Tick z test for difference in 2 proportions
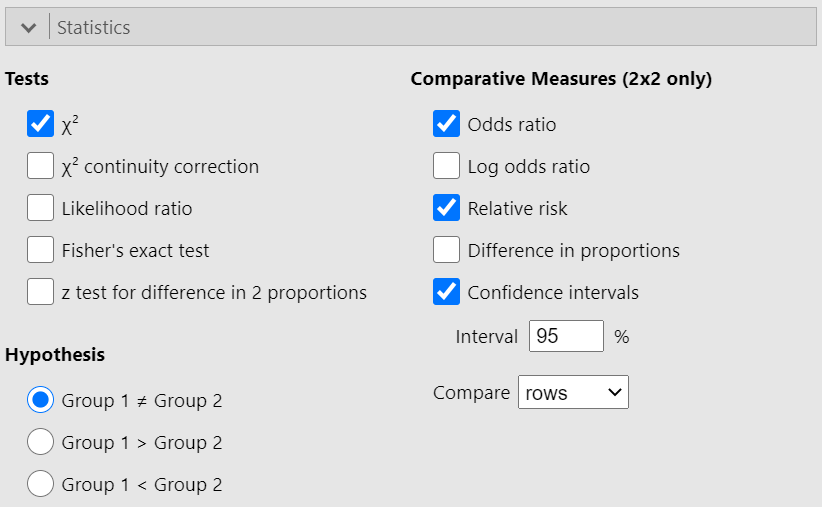This screenshot has width=822, height=507. tap(40, 292)
